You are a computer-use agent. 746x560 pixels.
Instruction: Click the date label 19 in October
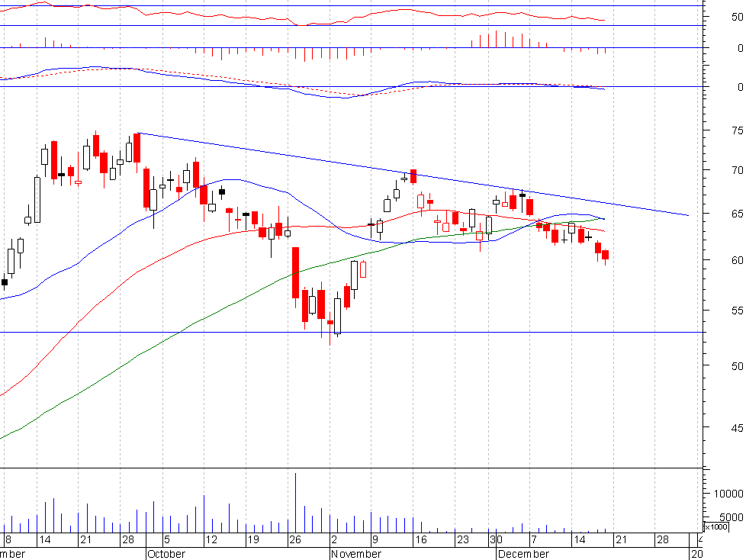point(253,539)
